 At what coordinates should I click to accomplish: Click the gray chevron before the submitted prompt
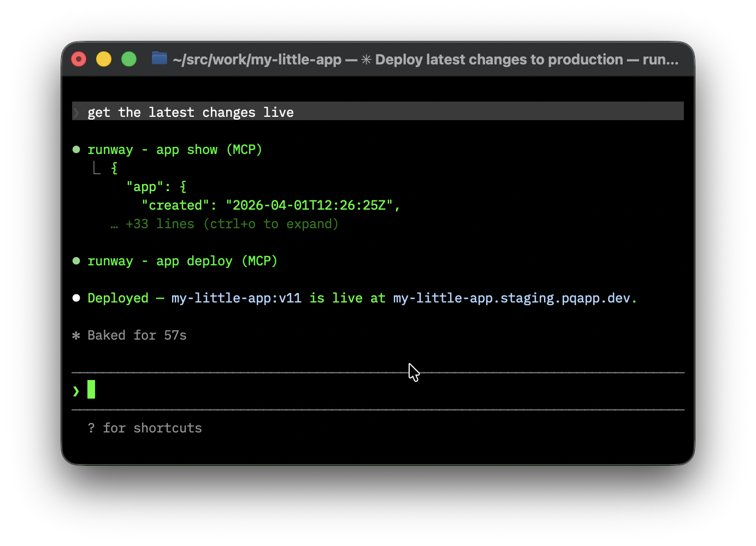point(76,112)
